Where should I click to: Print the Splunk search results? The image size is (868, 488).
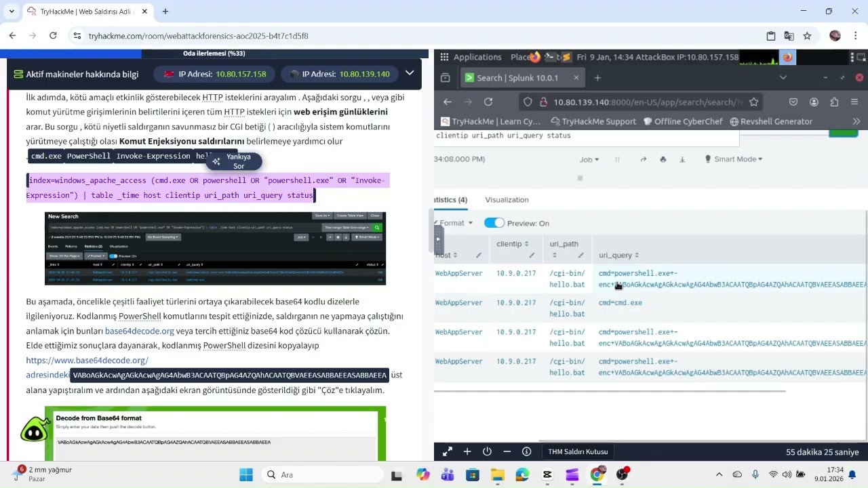pos(663,159)
